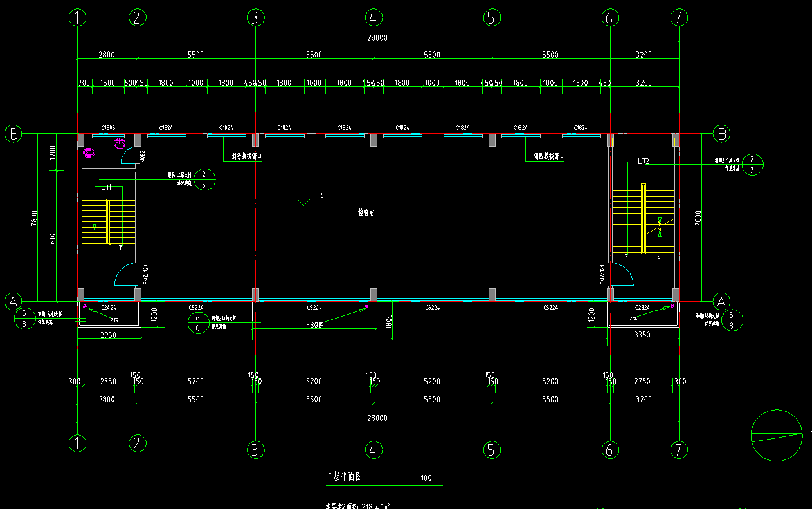Click the top 28000 overall dimension text
The height and width of the screenshot is (509, 812).
[x=377, y=37]
